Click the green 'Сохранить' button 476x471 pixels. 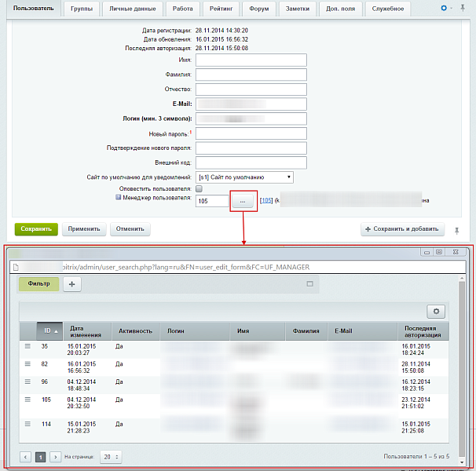coord(36,229)
